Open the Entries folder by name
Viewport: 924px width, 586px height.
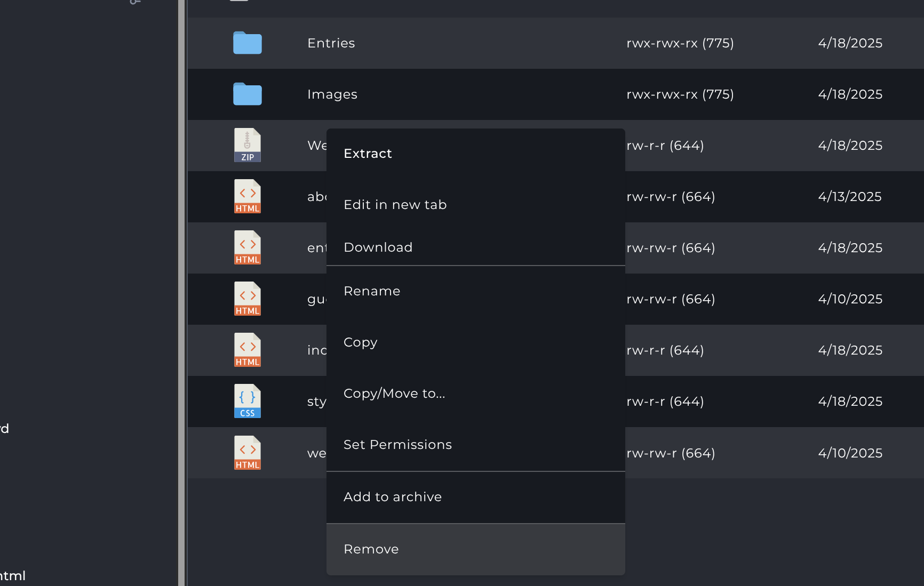tap(331, 43)
